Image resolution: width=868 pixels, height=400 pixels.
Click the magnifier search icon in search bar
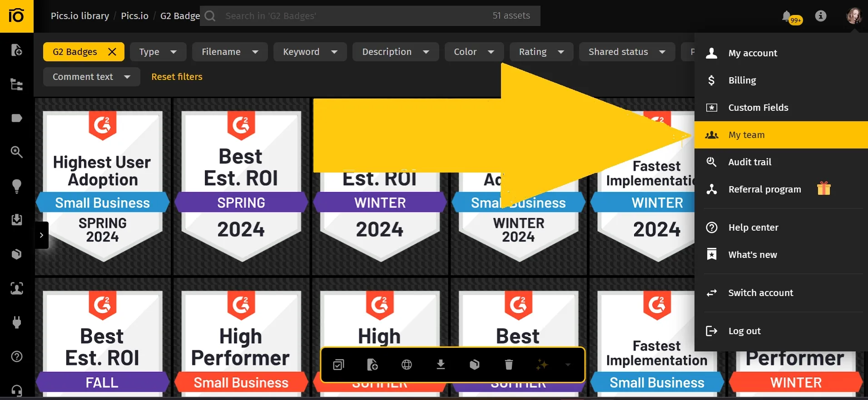click(x=210, y=16)
